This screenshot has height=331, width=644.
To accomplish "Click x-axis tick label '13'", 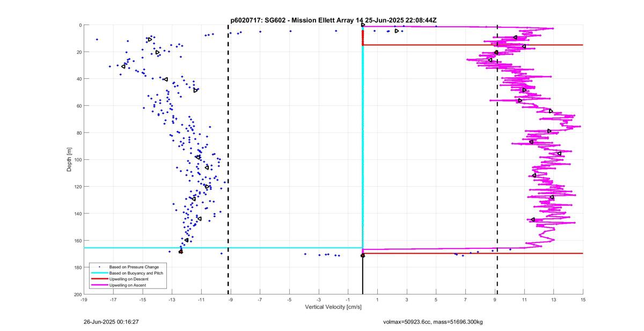I will tap(553, 299).
